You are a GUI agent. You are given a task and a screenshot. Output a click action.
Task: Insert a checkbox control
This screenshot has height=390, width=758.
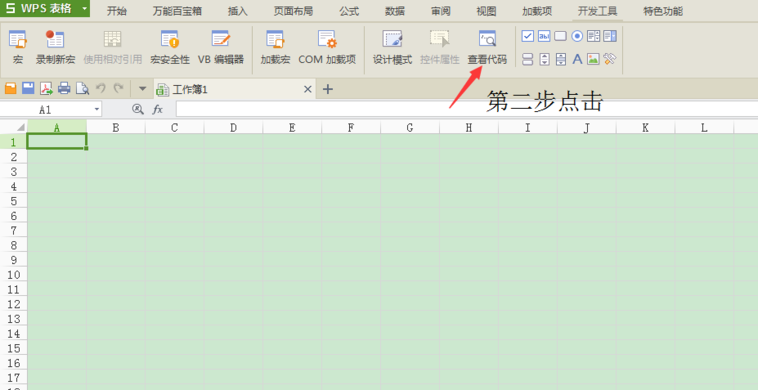(x=528, y=36)
